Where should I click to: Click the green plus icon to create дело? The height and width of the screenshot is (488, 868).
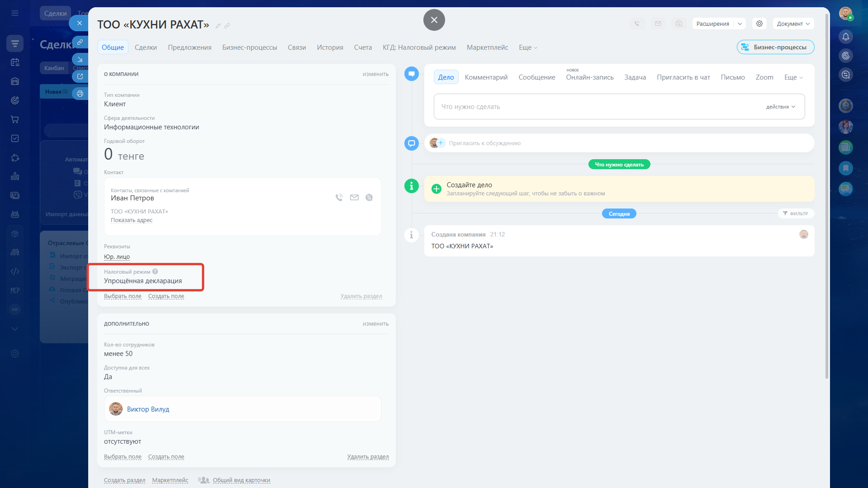pyautogui.click(x=436, y=189)
